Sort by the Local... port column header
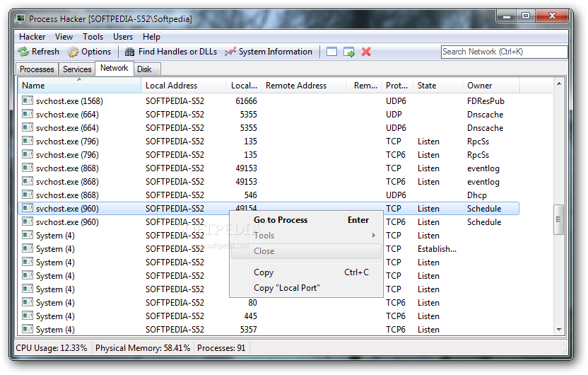588x375 pixels. [x=243, y=86]
